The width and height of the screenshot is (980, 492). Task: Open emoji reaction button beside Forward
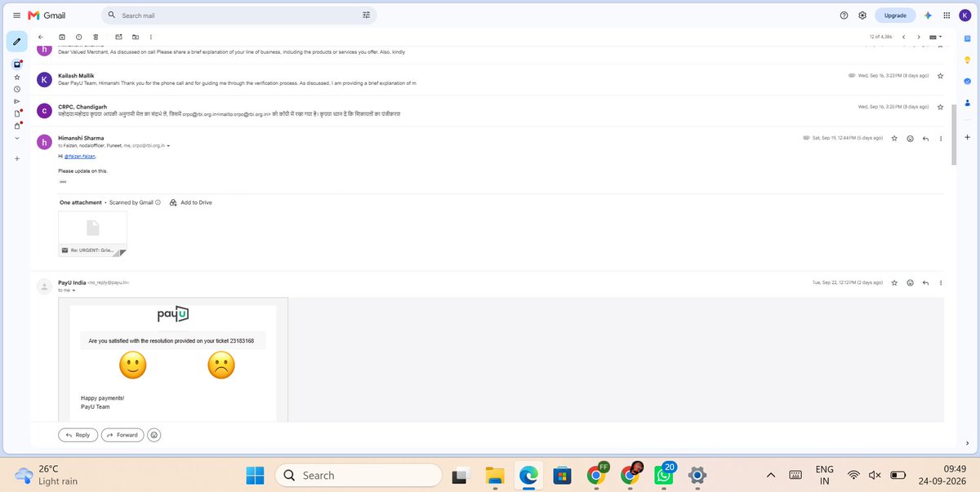154,435
